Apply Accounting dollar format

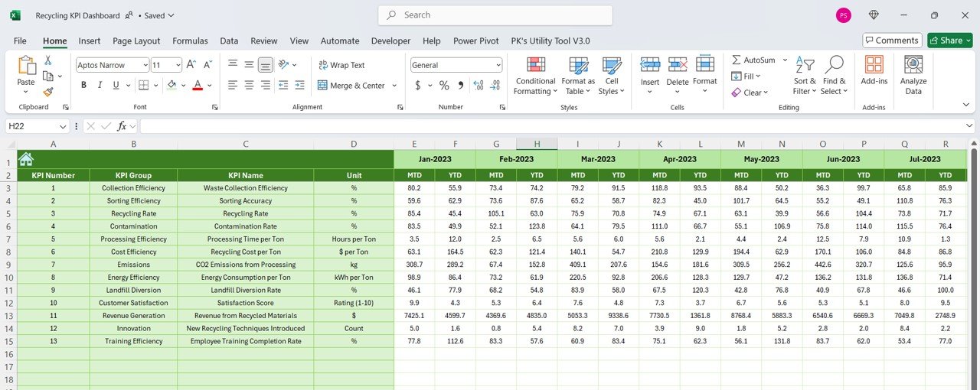point(418,85)
